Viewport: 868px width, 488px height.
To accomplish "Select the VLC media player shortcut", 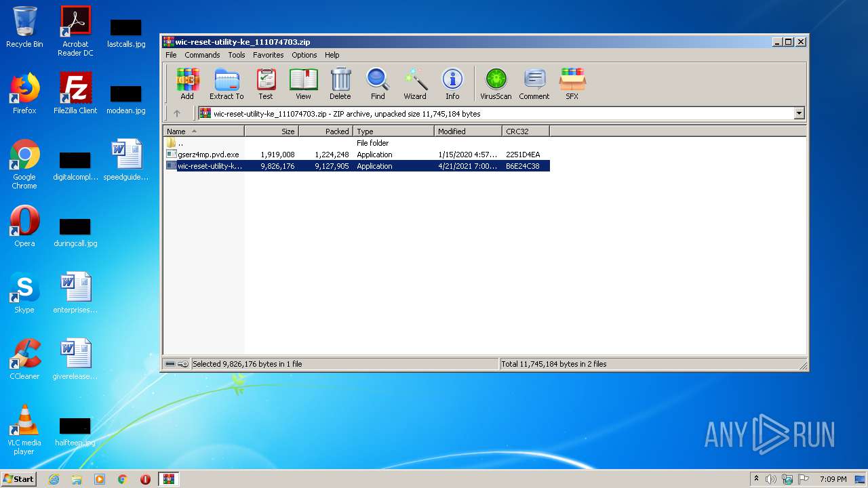I will 24,430.
